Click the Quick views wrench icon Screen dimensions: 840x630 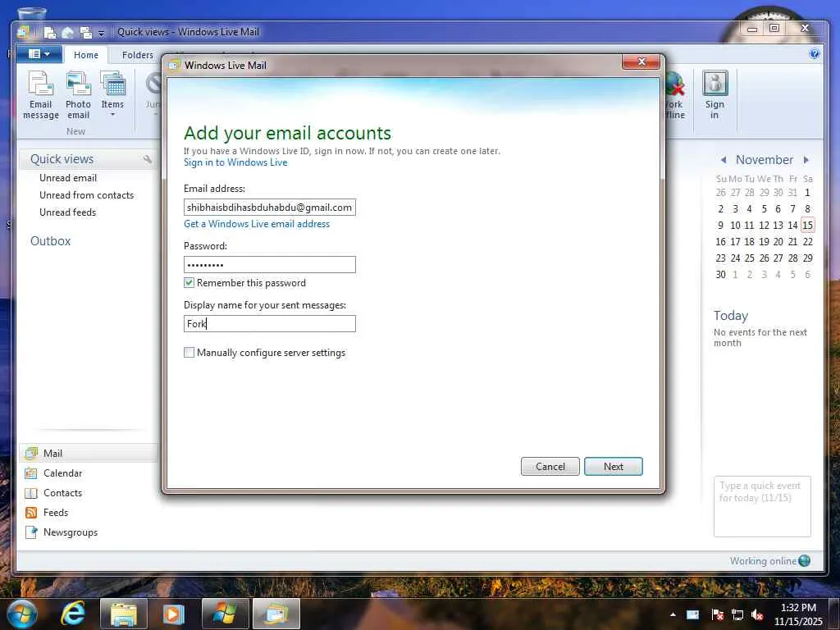[x=148, y=159]
